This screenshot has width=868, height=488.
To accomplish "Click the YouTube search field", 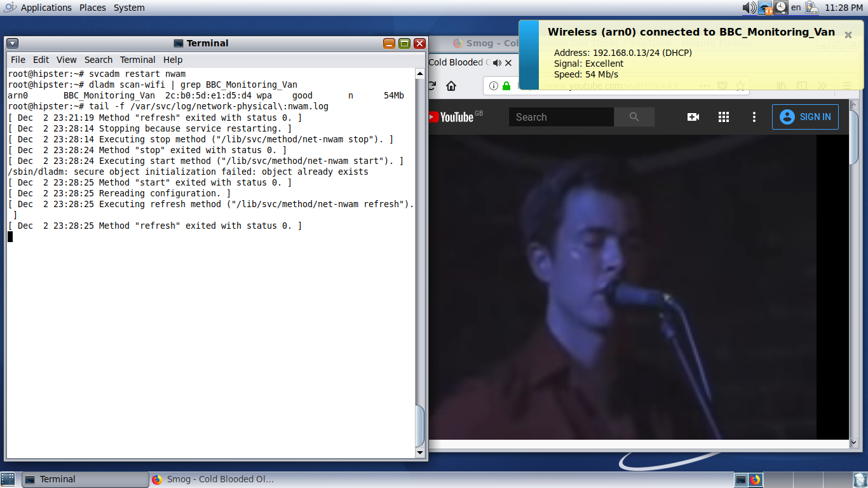I will (561, 117).
